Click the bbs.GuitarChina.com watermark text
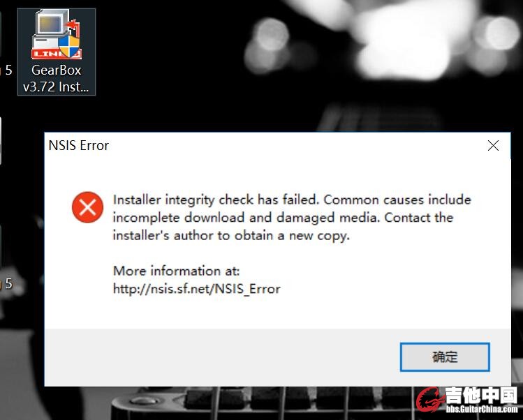The height and width of the screenshot is (420, 523). (482, 409)
